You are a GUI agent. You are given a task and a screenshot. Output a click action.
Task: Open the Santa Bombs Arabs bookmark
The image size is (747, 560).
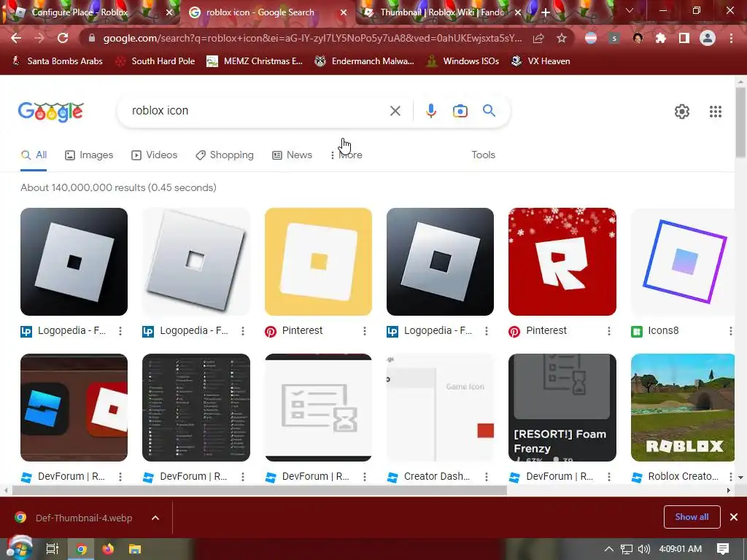tap(57, 61)
